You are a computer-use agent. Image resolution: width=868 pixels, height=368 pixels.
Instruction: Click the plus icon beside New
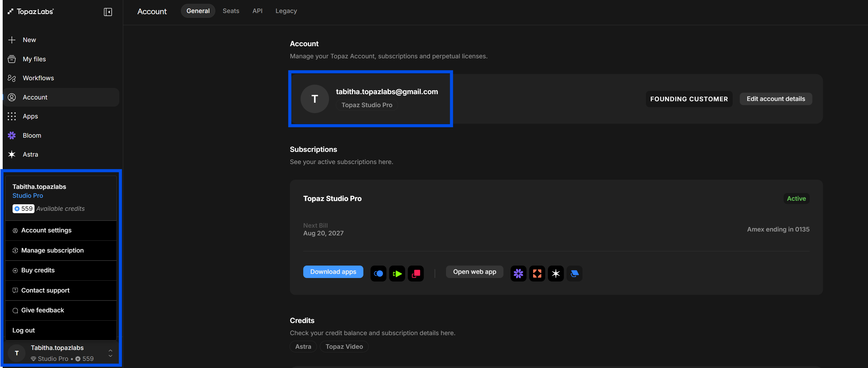click(12, 40)
